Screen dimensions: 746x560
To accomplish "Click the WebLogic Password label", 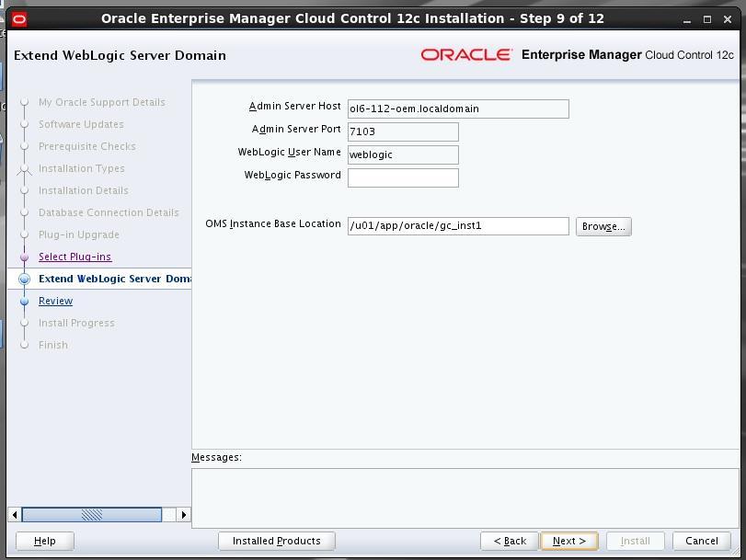I will [x=293, y=175].
